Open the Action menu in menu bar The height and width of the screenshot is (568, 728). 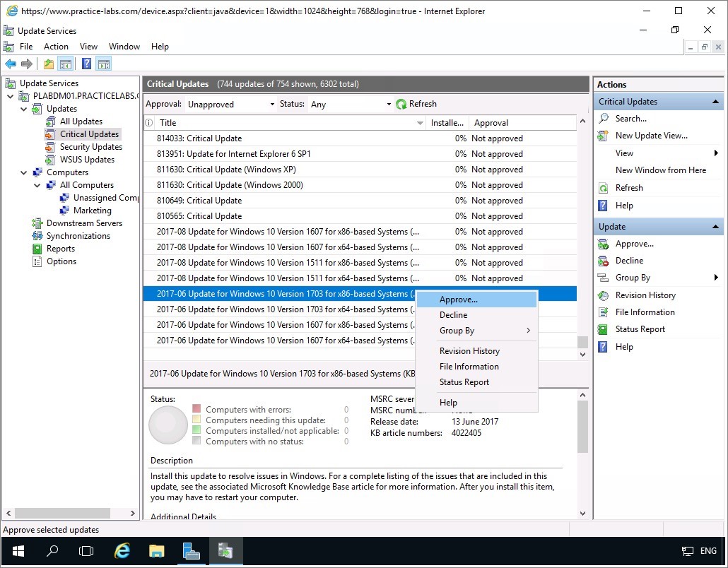point(56,47)
